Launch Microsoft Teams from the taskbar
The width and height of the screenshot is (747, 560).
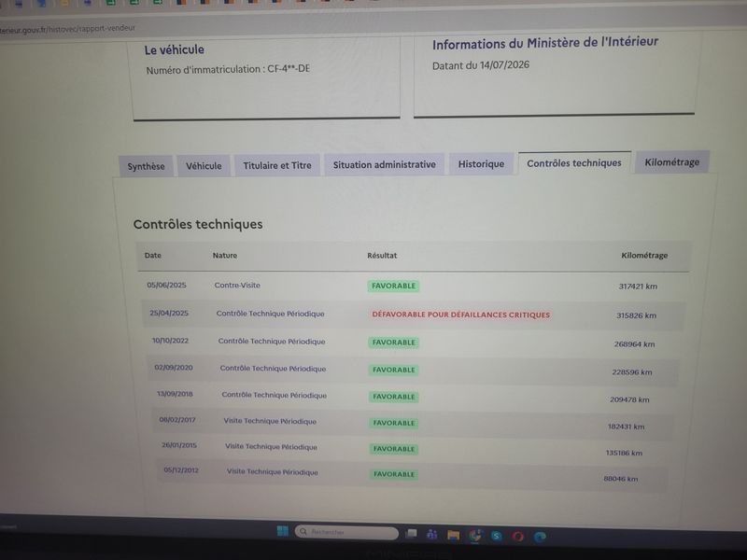pos(432,534)
